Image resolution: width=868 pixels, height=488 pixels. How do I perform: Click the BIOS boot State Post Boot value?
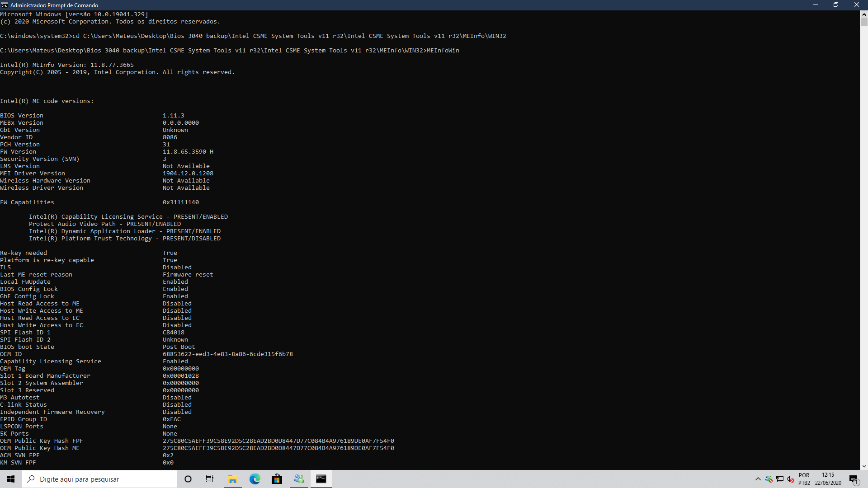pos(179,347)
